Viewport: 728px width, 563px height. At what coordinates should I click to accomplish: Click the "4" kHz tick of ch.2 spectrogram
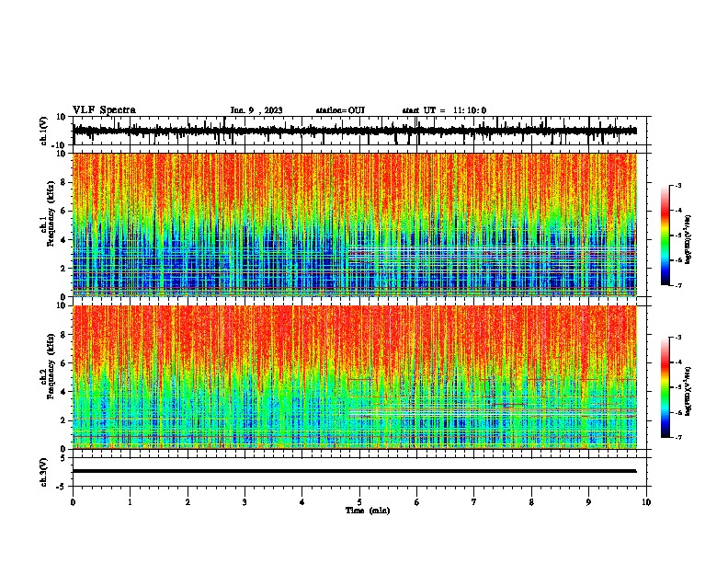tap(64, 392)
